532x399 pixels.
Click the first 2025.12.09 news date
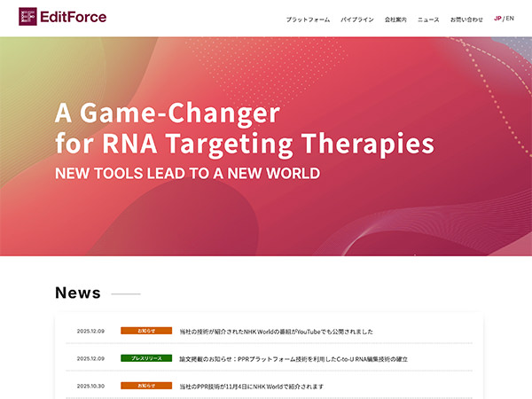click(90, 331)
